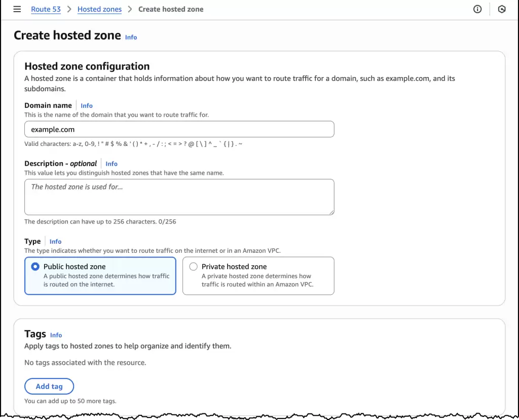Open Info beside the Domain name label
Screen dimensions: 519x420
point(86,105)
